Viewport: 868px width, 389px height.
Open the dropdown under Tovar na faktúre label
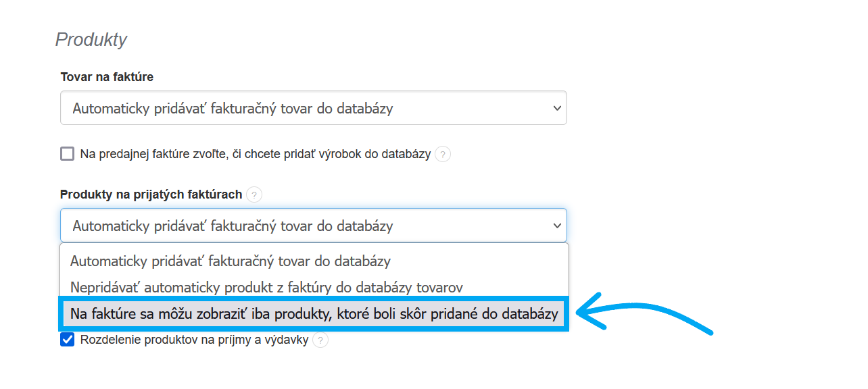[x=313, y=107]
